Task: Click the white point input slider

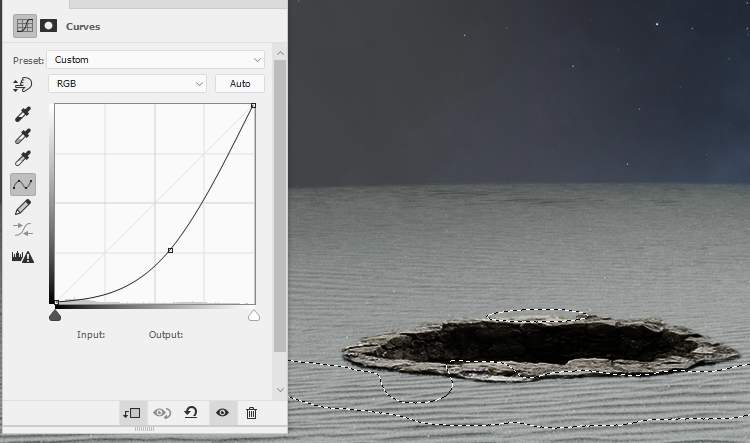Action: 254,315
